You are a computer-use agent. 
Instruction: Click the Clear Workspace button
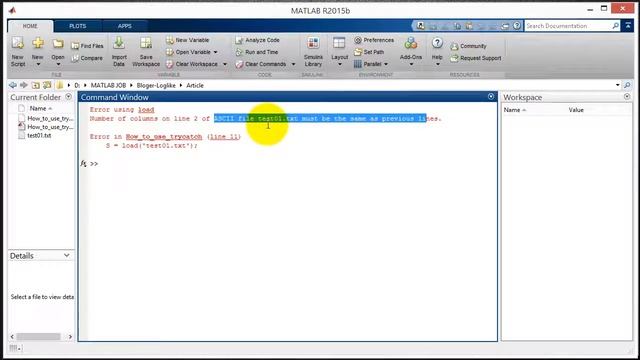(192, 64)
